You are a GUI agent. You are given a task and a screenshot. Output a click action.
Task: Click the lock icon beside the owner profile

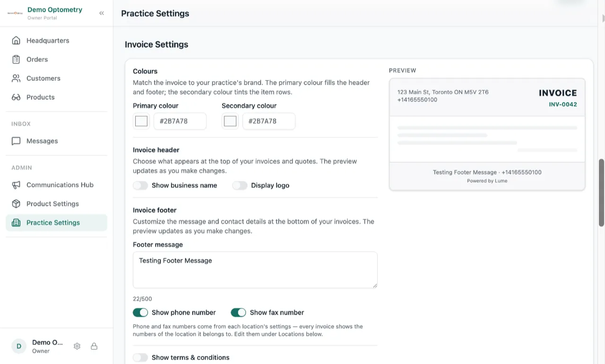[x=94, y=346]
